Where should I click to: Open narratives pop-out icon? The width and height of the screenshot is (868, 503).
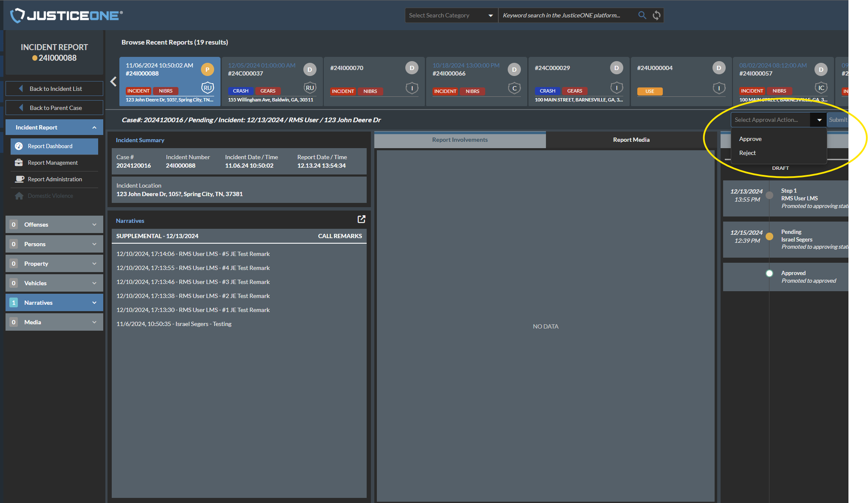tap(361, 219)
